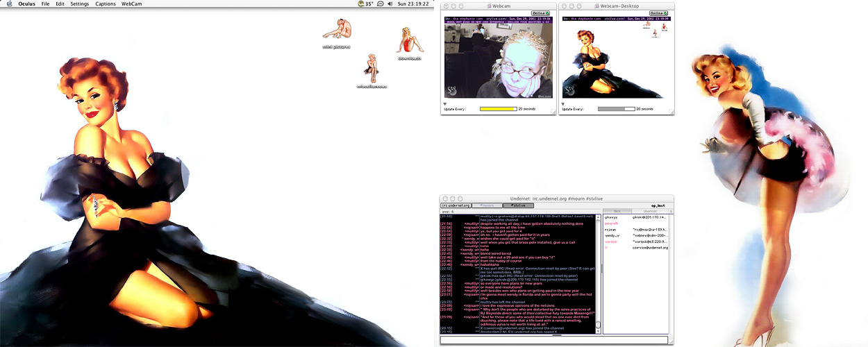The height and width of the screenshot is (347, 868).
Task: Click the menu bar clock
Action: (x=413, y=3)
